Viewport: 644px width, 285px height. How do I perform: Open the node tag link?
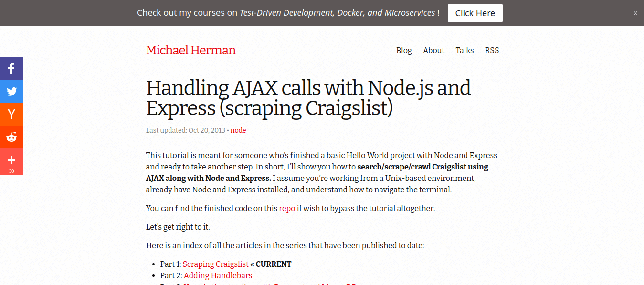(238, 130)
